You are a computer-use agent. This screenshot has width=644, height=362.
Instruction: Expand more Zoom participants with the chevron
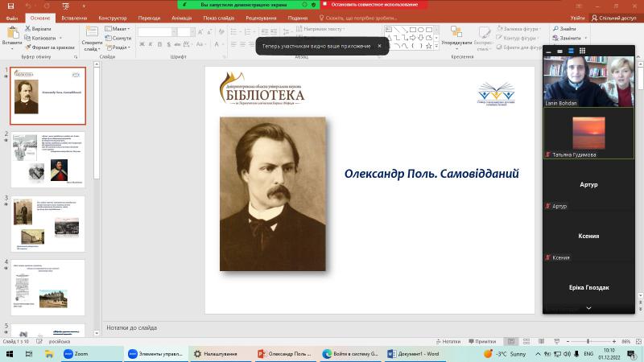click(x=588, y=308)
